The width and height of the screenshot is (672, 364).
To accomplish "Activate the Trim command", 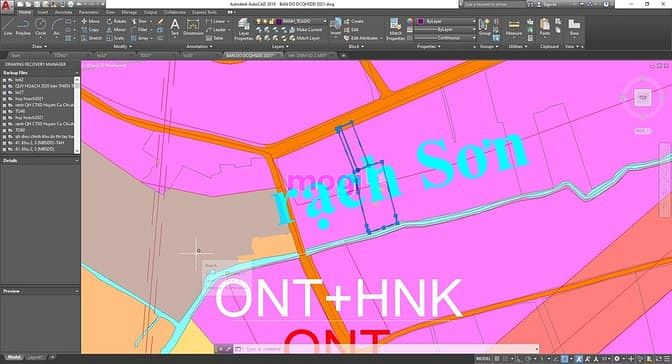I will pos(139,21).
